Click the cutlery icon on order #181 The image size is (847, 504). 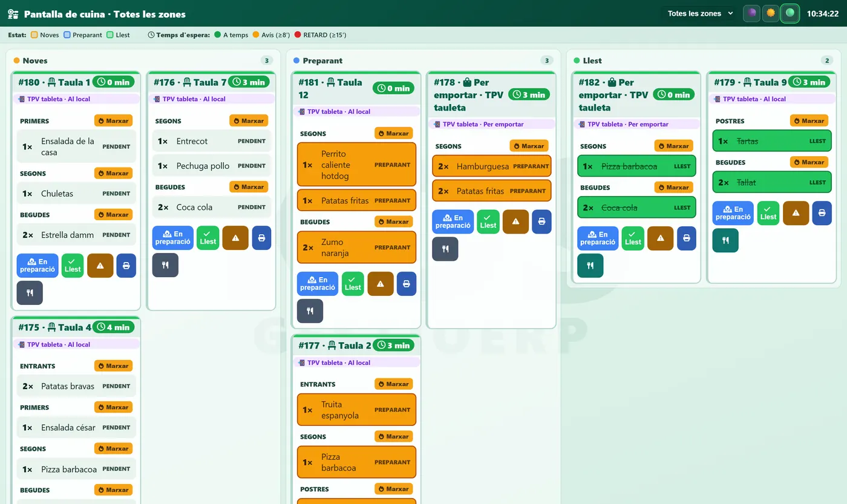(x=310, y=311)
